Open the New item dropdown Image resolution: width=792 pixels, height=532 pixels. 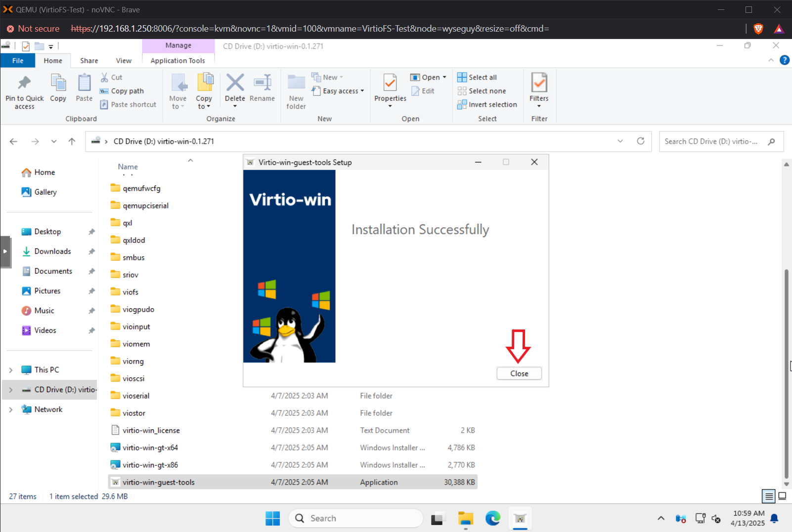pos(327,77)
